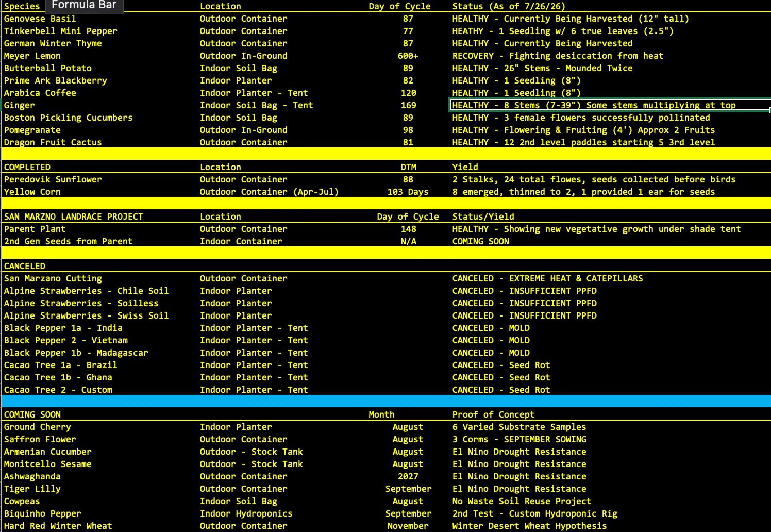
Task: Select the Ashwaghanda cell
Action: click(x=32, y=476)
